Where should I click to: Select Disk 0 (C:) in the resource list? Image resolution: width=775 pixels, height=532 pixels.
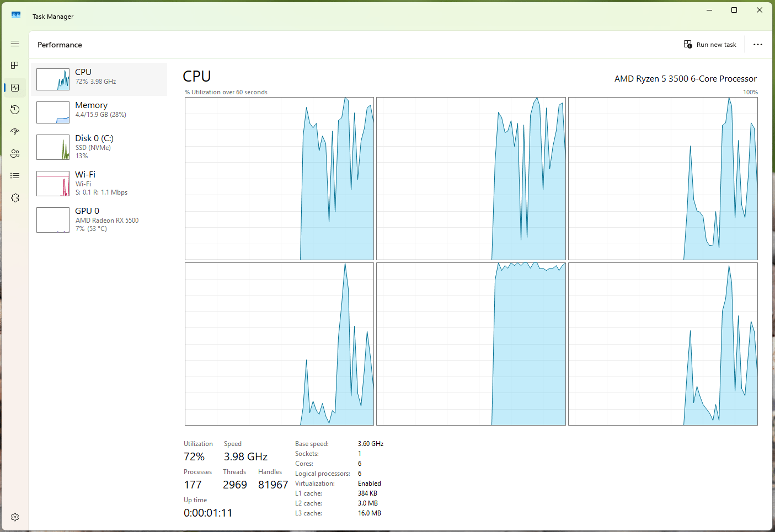click(x=99, y=147)
